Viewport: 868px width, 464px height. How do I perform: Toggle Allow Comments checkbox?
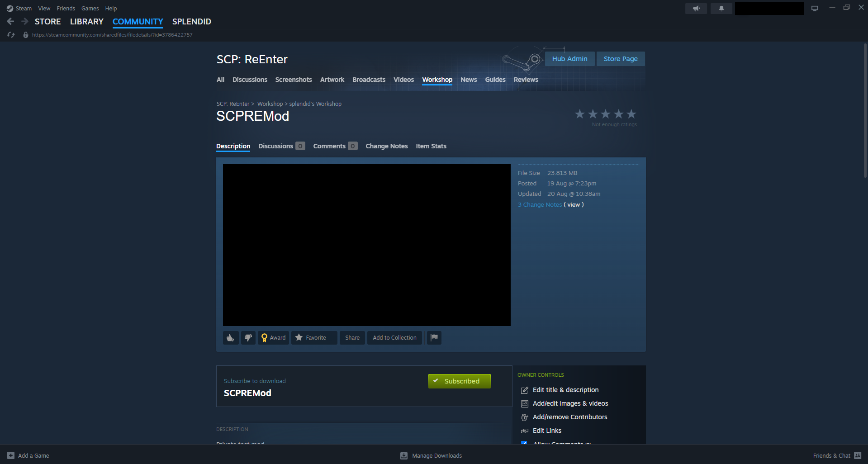tap(524, 443)
